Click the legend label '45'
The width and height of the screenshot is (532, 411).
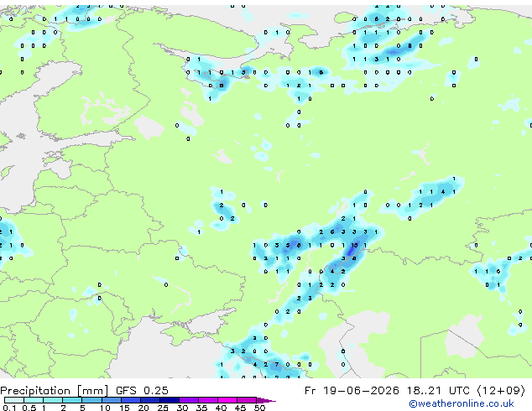tap(240, 408)
